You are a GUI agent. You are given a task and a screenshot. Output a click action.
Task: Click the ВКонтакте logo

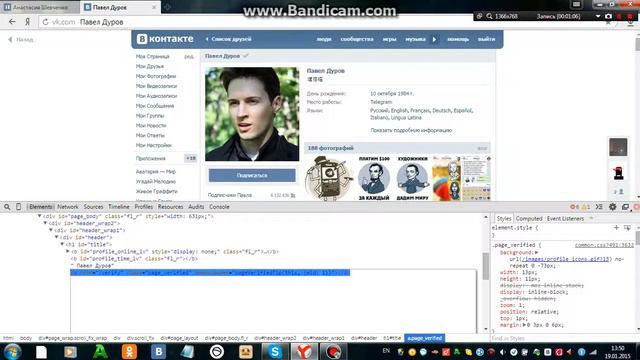(x=165, y=39)
